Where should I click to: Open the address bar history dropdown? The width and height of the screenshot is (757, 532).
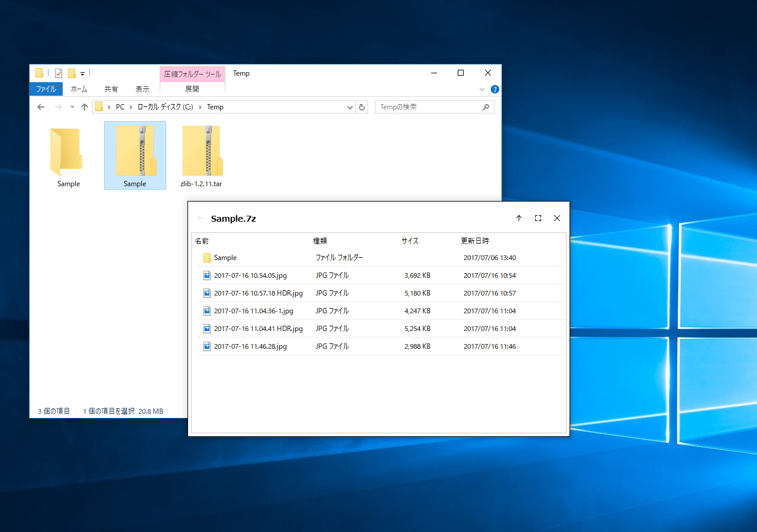pos(350,107)
